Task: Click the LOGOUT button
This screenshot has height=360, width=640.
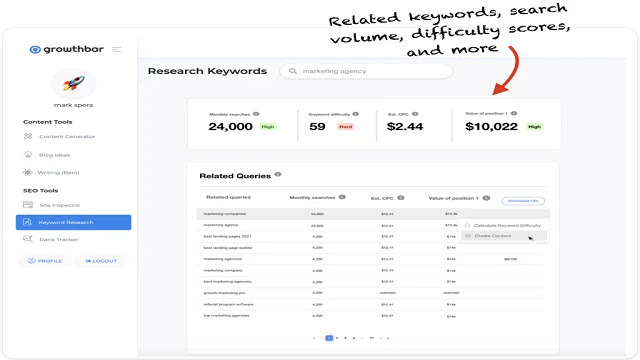Action: point(101,261)
